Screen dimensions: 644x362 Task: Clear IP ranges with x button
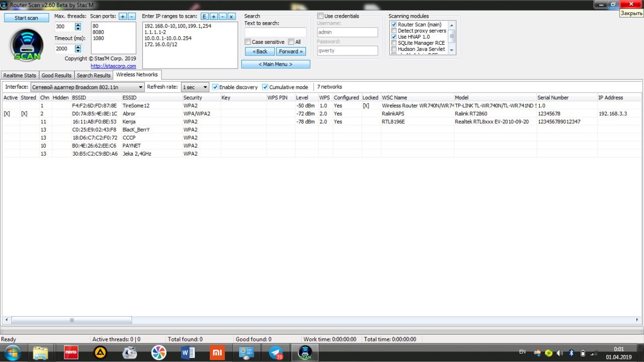tap(231, 16)
